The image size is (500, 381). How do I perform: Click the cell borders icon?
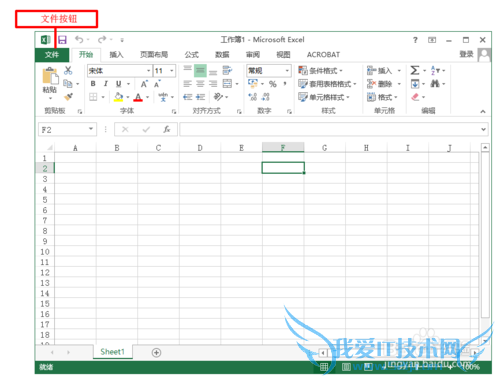click(93, 97)
